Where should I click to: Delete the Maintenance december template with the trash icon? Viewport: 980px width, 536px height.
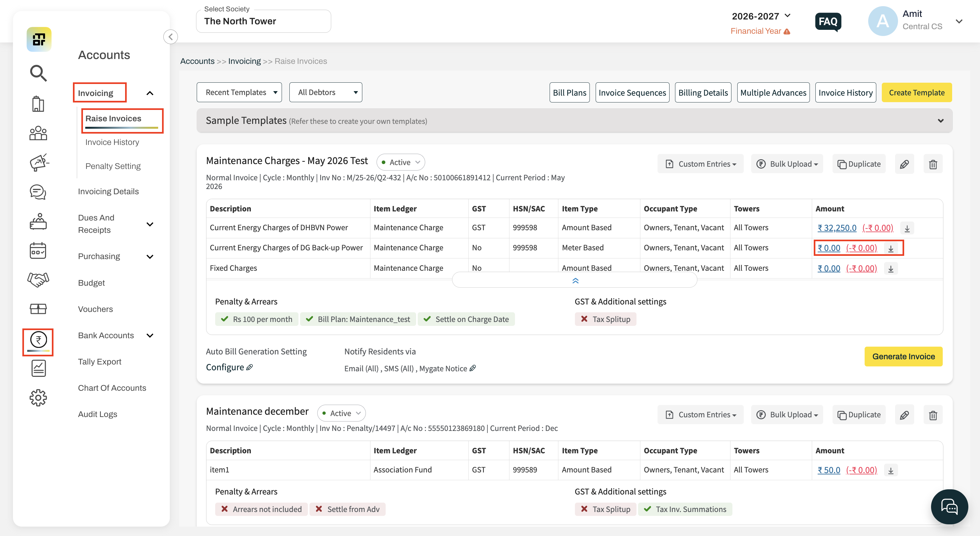tap(933, 415)
